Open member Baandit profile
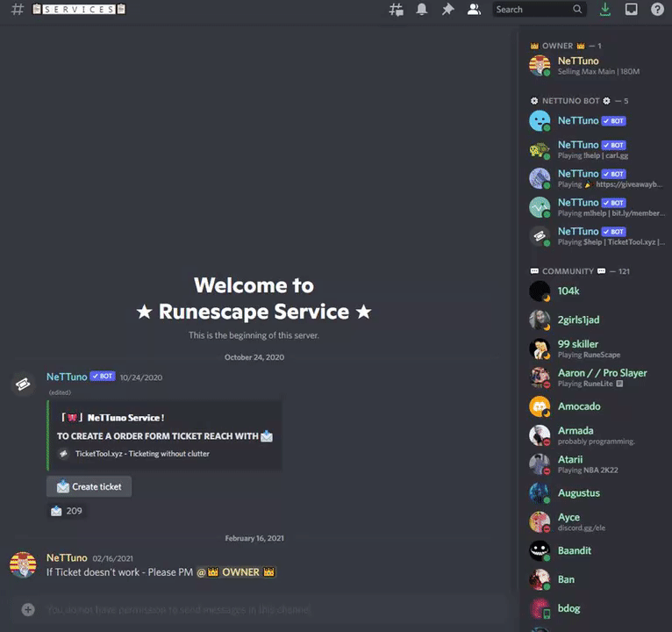Viewport: 672px width, 632px height. [x=597, y=551]
